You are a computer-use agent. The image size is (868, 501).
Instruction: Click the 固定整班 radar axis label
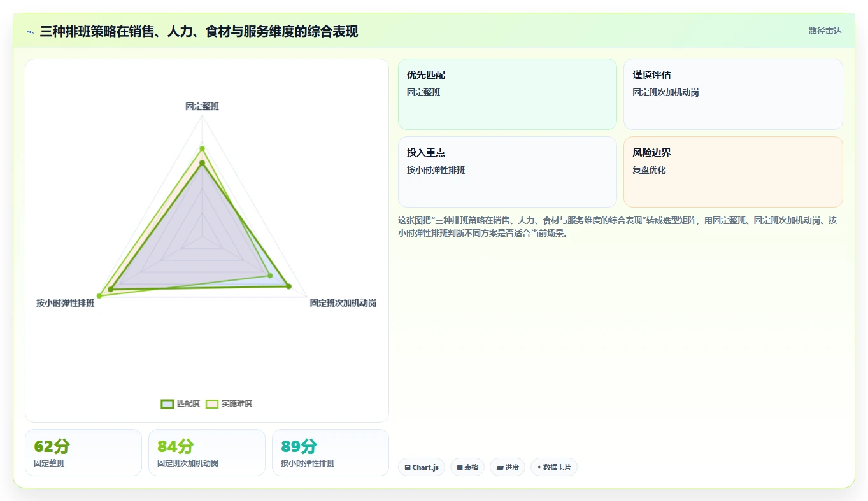[202, 106]
